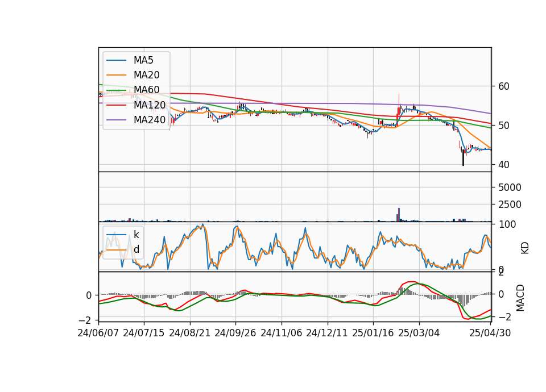The width and height of the screenshot is (546, 392).
Task: Click the 24/07/15 date label
Action: (x=144, y=333)
